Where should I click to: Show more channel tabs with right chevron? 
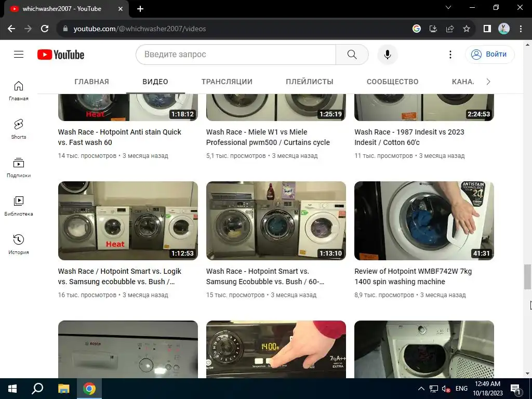click(x=488, y=82)
